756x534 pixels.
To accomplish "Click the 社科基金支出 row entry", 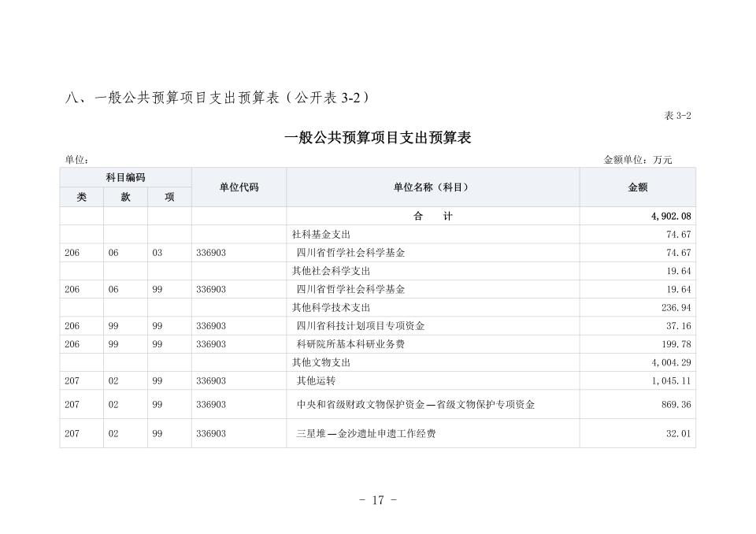I will coord(324,234).
